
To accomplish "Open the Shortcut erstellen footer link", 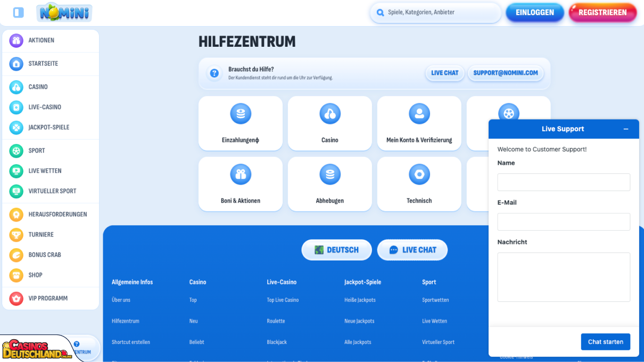I will point(131,342).
